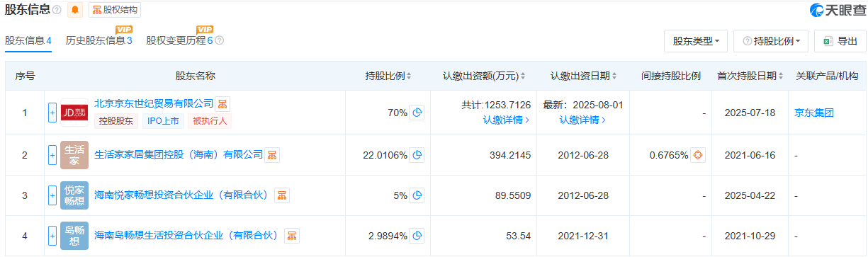Open 京东集团 related organization link
Screen dimensions: 868x257
click(814, 113)
